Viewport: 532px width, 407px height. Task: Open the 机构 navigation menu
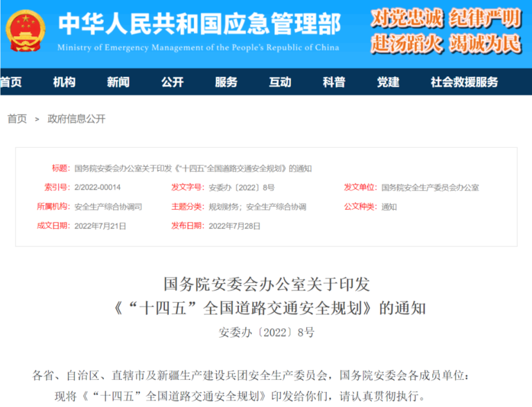[x=64, y=82]
